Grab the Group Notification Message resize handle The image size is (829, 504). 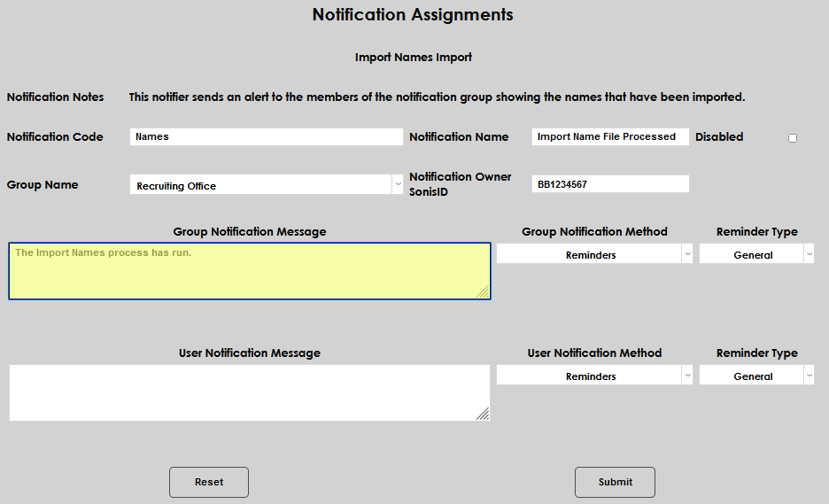click(x=483, y=292)
